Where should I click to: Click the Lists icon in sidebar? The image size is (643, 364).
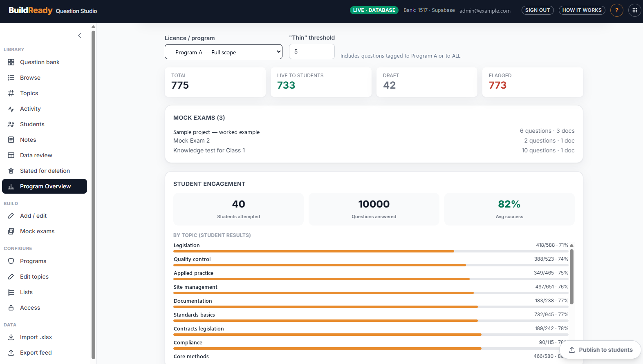click(x=11, y=292)
